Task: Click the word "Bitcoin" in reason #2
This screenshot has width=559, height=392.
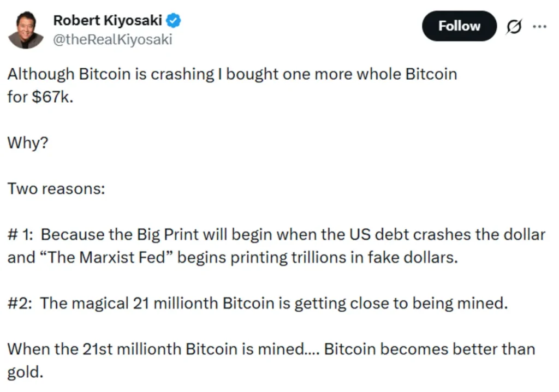Action: point(247,303)
